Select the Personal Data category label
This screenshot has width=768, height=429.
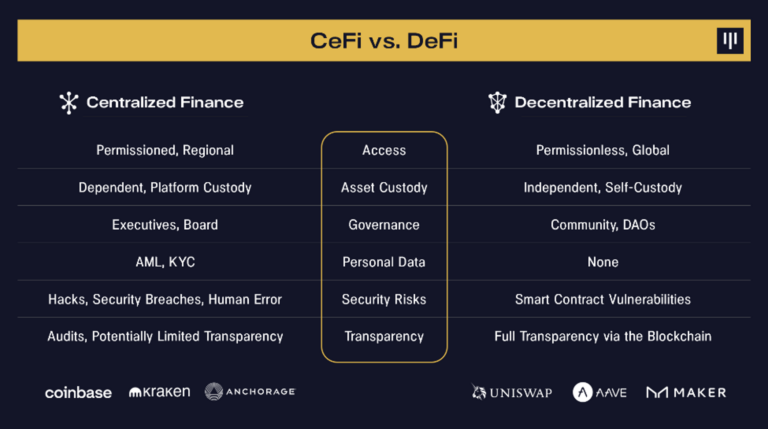tap(384, 262)
